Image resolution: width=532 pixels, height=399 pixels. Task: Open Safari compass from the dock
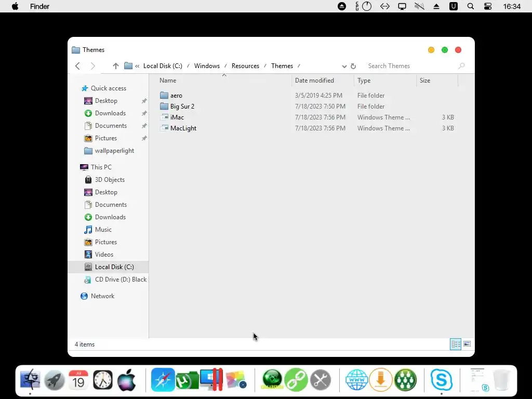coord(163,380)
